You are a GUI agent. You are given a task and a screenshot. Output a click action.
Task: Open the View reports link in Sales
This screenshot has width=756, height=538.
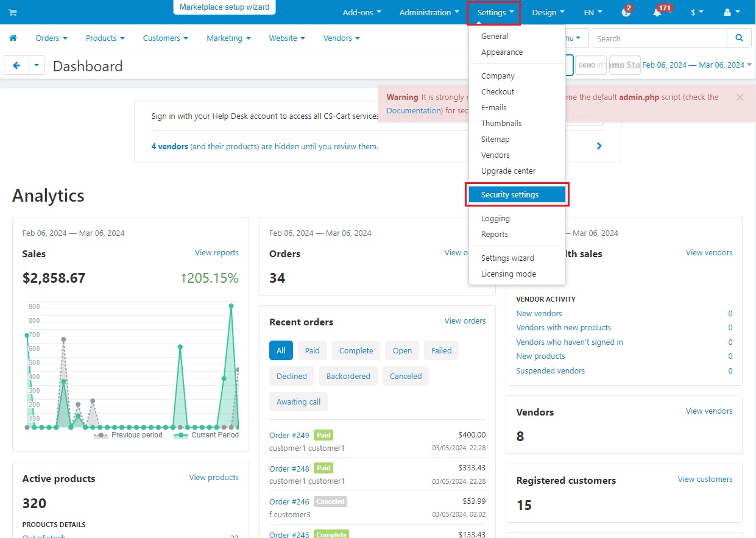tap(217, 252)
